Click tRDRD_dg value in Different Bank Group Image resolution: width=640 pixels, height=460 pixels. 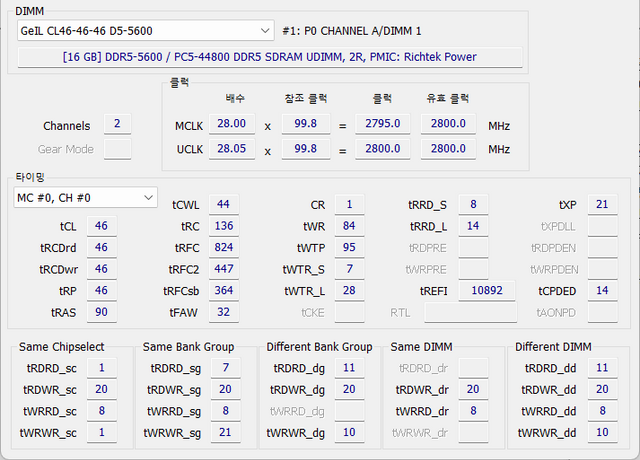pos(349,367)
